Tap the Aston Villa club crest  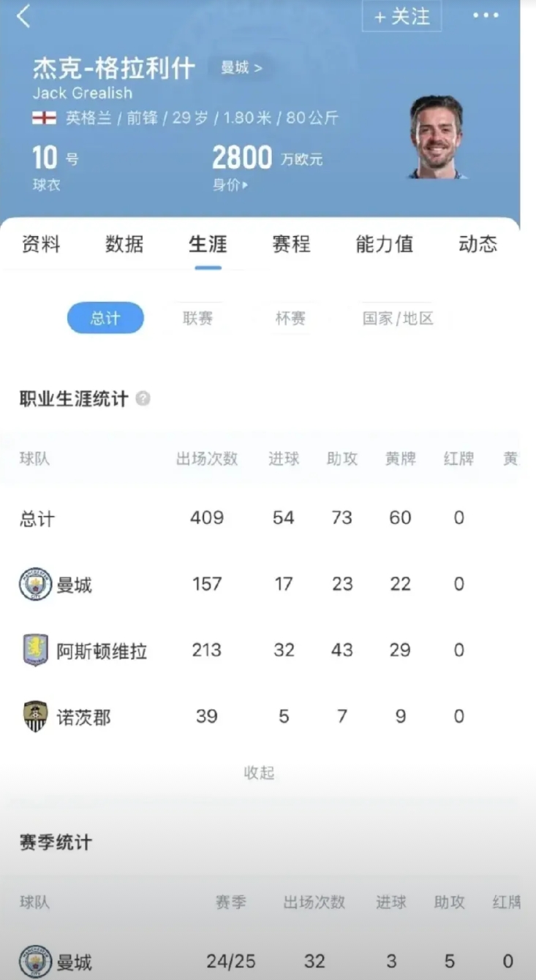click(35, 650)
